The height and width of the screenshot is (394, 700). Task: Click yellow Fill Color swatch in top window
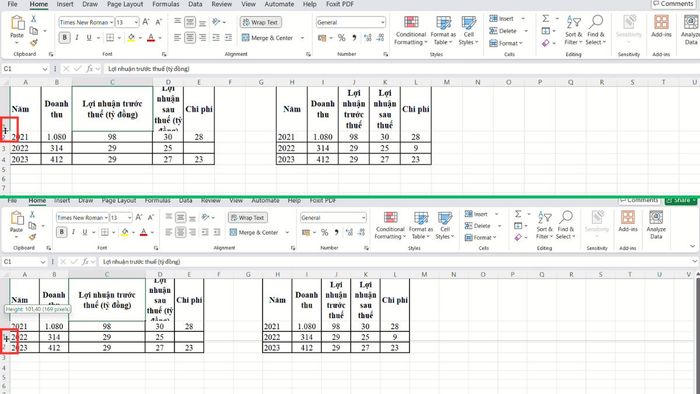pyautogui.click(x=131, y=38)
